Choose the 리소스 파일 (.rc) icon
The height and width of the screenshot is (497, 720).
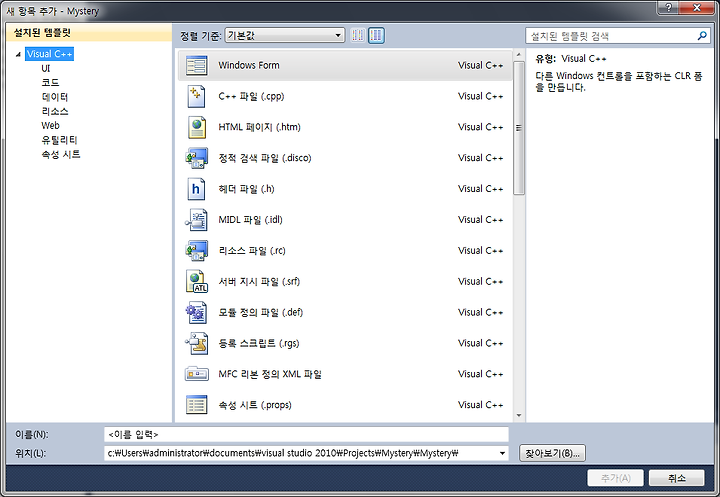197,251
